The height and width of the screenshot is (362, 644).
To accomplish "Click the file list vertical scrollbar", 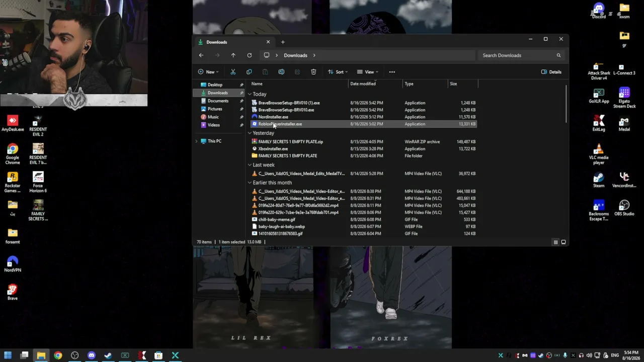I will pyautogui.click(x=566, y=103).
